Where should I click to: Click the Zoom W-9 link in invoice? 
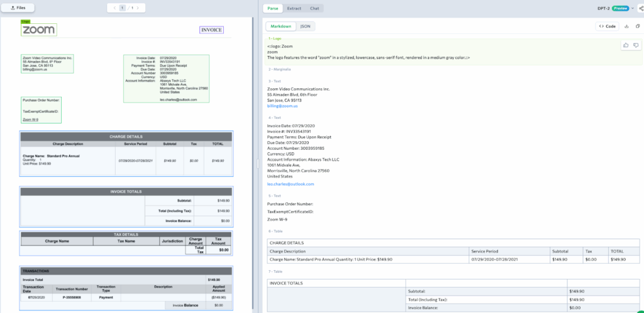click(x=30, y=119)
